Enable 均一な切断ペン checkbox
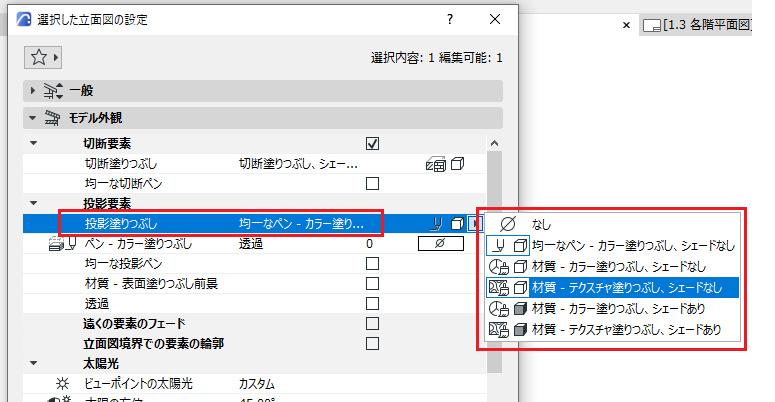Image resolution: width=775 pixels, height=402 pixels. coord(372,184)
